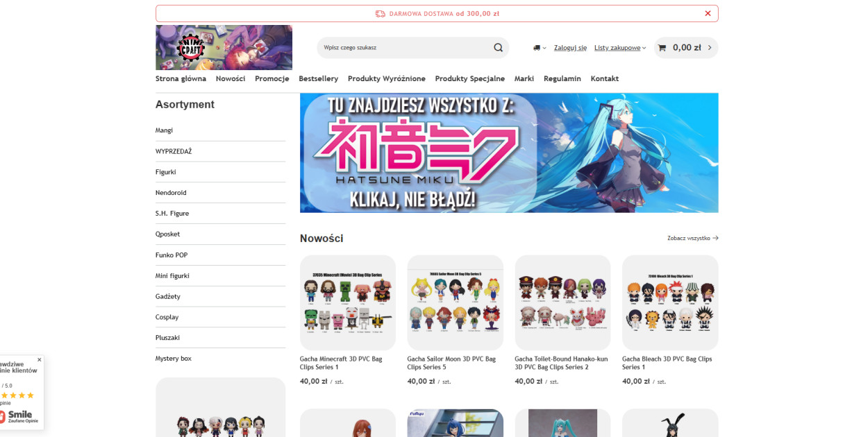868x437 pixels.
Task: Select the Cosplay category
Action: click(220, 317)
